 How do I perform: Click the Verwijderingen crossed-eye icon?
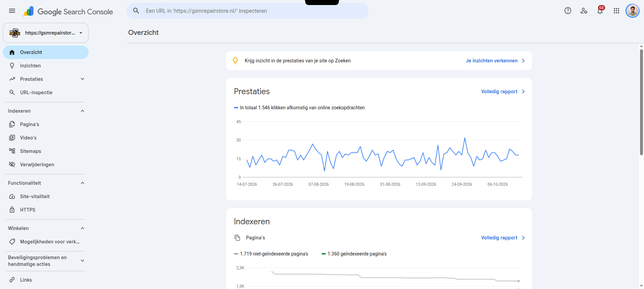tap(12, 165)
